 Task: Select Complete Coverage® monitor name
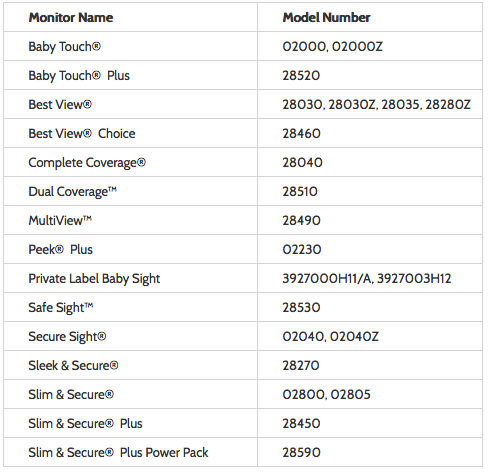point(87,163)
